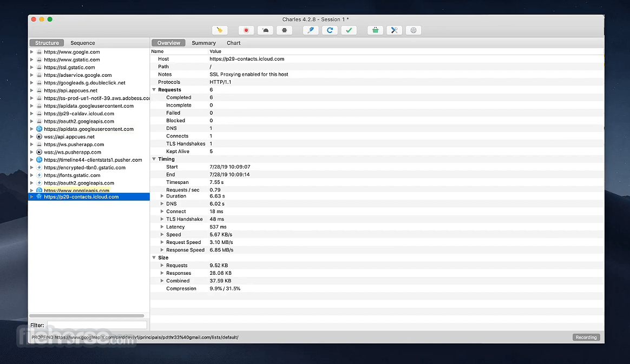Image resolution: width=630 pixels, height=364 pixels.
Task: Click the horizontal scrollbar under the host tree
Action: point(87,316)
